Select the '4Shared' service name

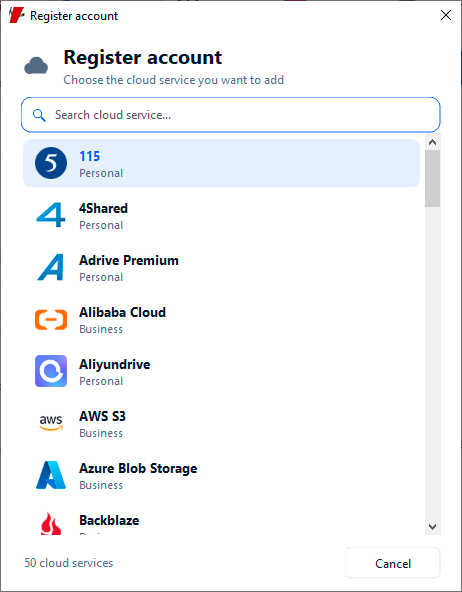click(x=103, y=208)
